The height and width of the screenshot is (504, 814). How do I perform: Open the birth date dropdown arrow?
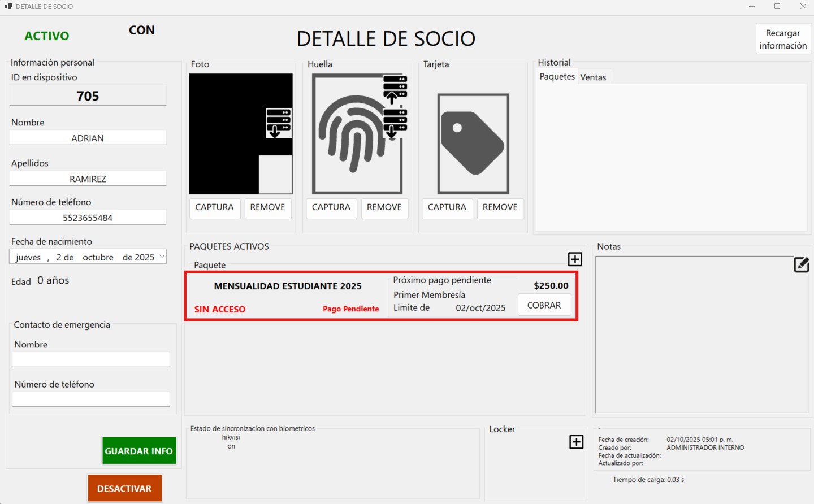pos(162,257)
